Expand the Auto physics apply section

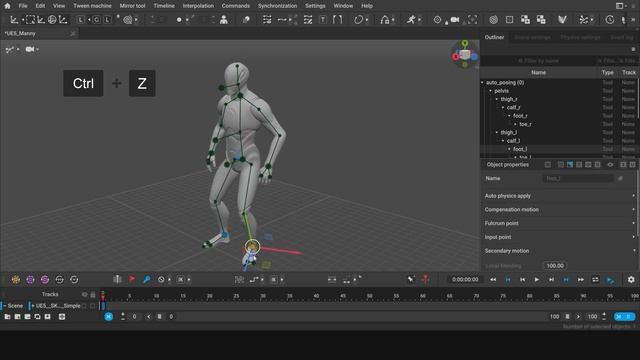pos(559,196)
